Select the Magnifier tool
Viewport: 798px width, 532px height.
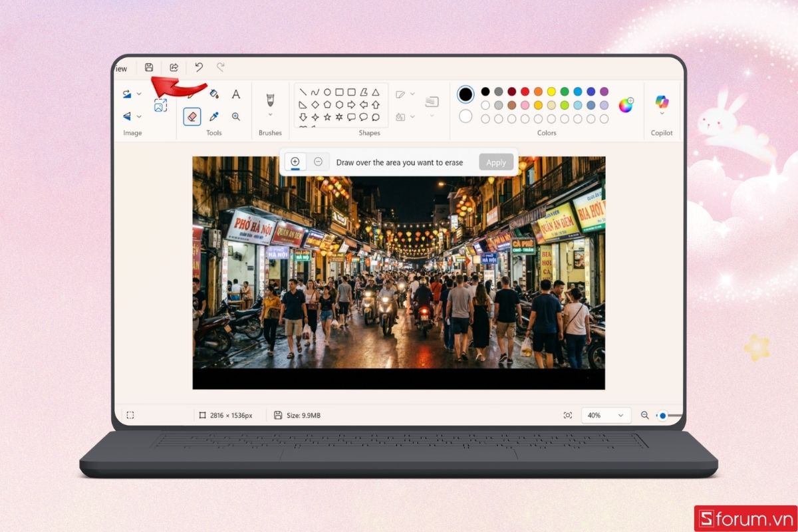[235, 116]
